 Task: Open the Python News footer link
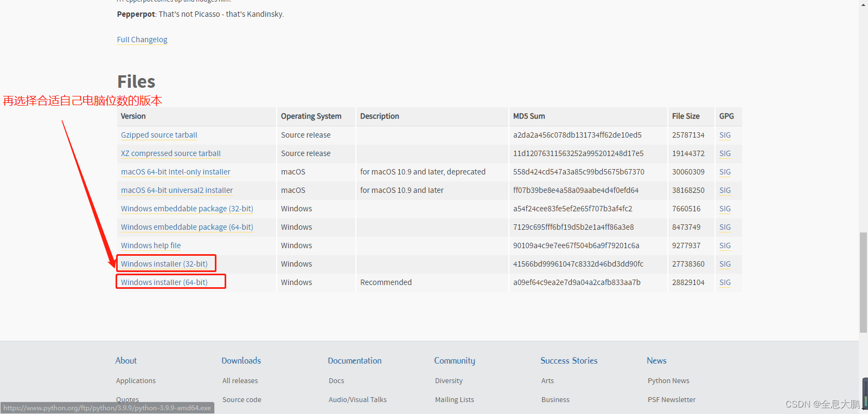668,381
